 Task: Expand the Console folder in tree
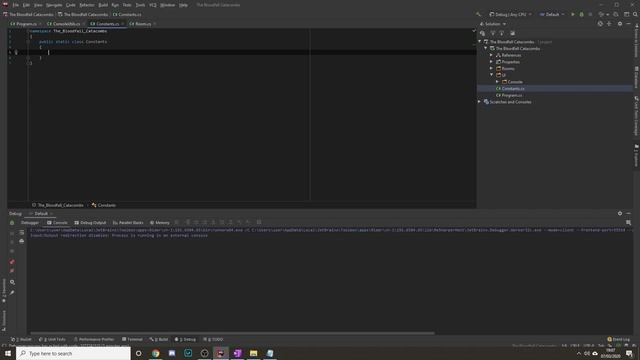click(497, 82)
